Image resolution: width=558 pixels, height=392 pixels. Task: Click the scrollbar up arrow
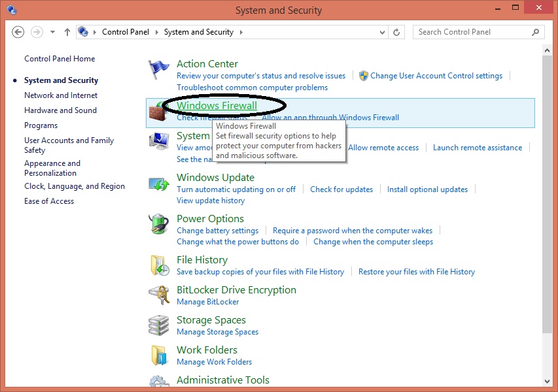(x=547, y=50)
